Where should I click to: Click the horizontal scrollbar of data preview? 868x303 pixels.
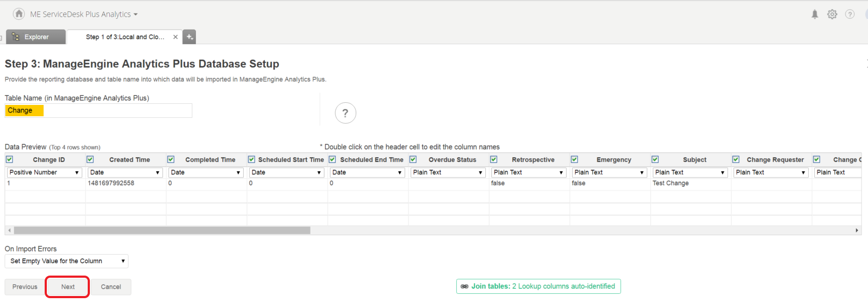pyautogui.click(x=161, y=230)
